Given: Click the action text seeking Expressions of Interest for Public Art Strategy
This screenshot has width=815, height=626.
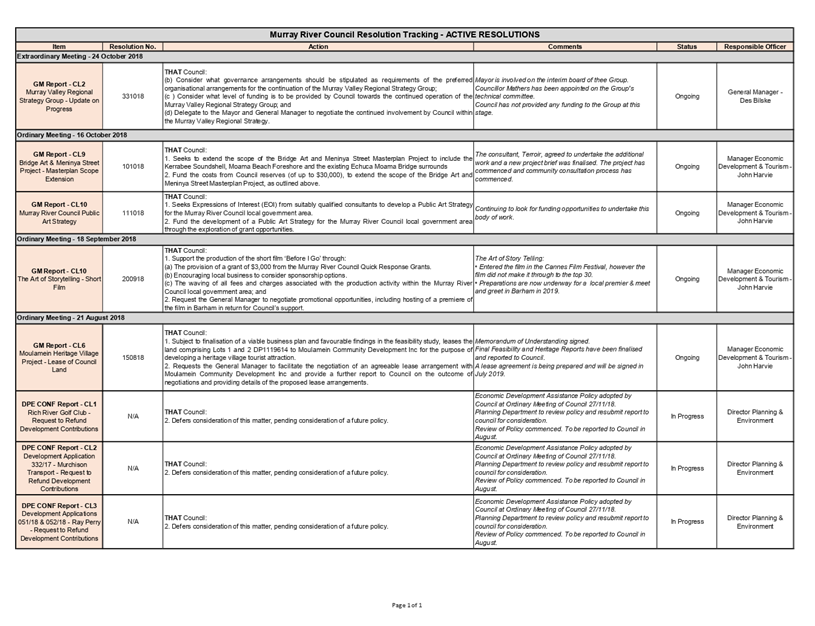Looking at the screenshot, I should point(318,213).
